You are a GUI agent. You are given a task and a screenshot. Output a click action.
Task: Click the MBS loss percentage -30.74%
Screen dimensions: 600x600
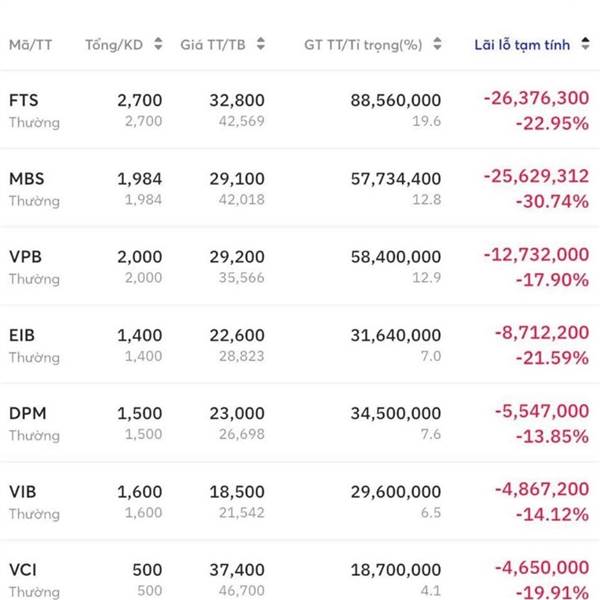552,200
